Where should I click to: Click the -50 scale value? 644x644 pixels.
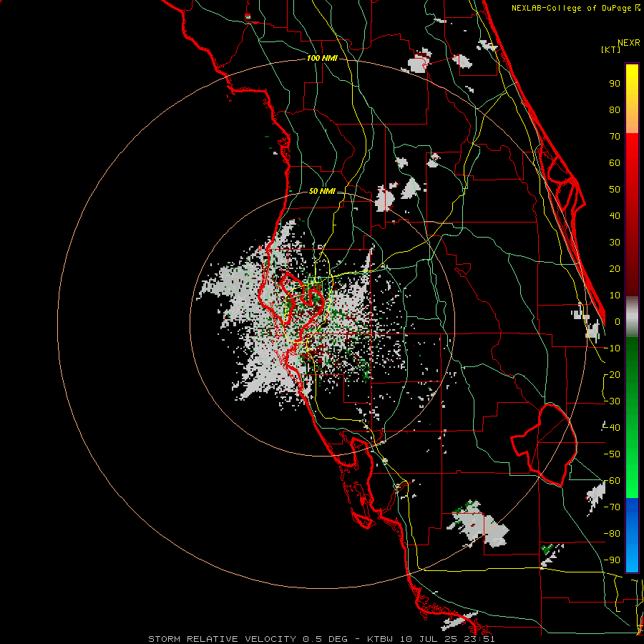612,454
